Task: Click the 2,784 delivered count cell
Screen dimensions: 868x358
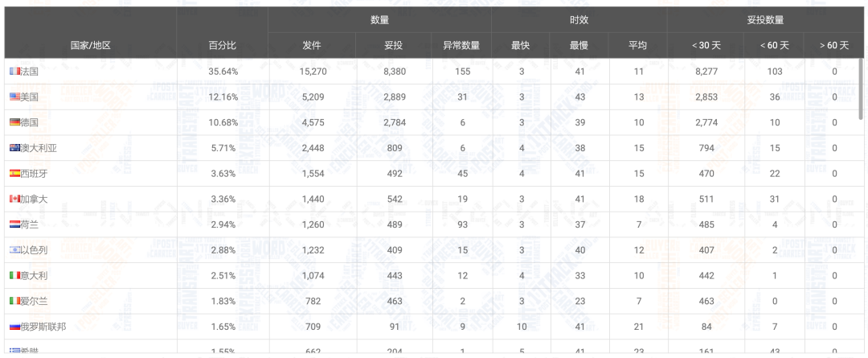Action: click(x=394, y=122)
